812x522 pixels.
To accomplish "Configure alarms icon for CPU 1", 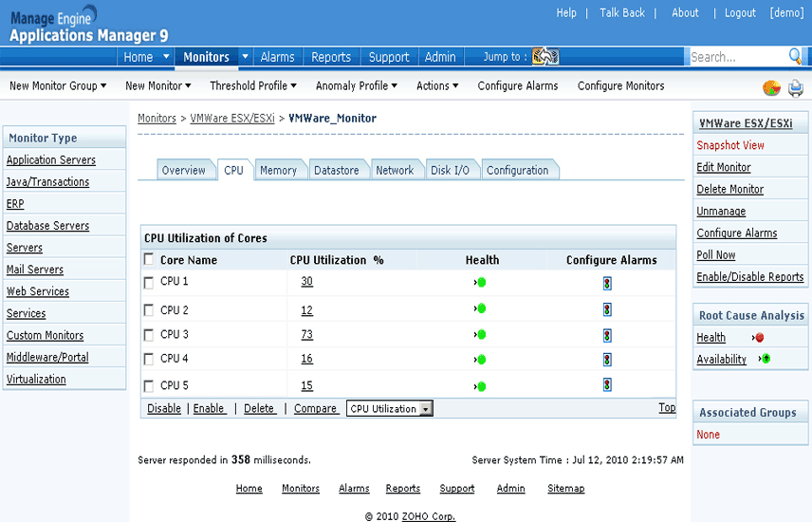I will (607, 284).
